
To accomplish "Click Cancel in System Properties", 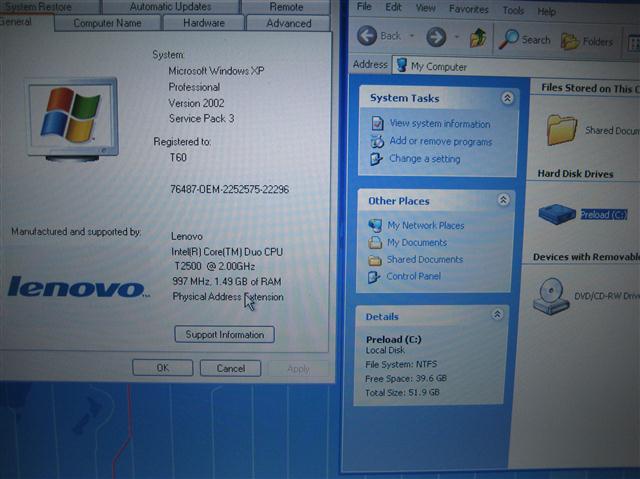I will [231, 368].
